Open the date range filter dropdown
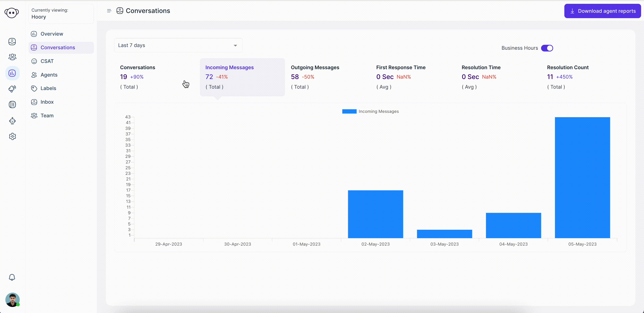644x313 pixels. click(x=177, y=45)
